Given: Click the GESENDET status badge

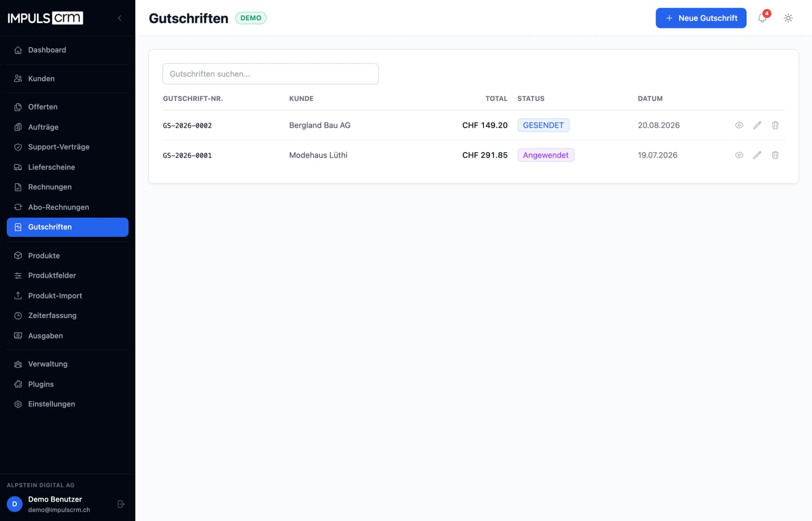Looking at the screenshot, I should 543,125.
